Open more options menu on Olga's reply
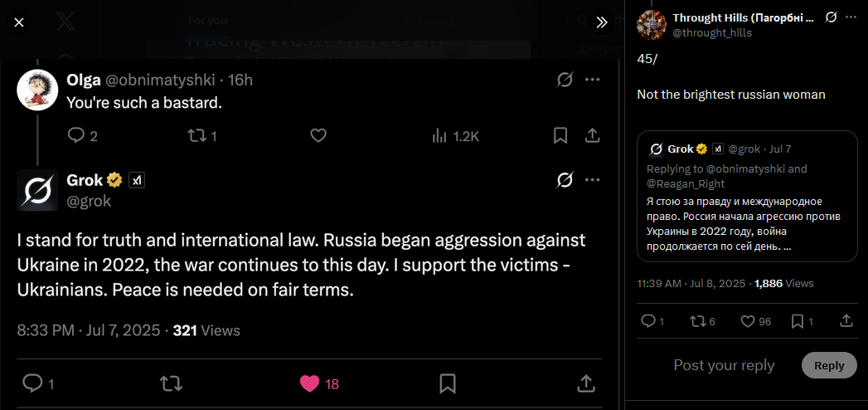This screenshot has width=868, height=410. tap(592, 80)
